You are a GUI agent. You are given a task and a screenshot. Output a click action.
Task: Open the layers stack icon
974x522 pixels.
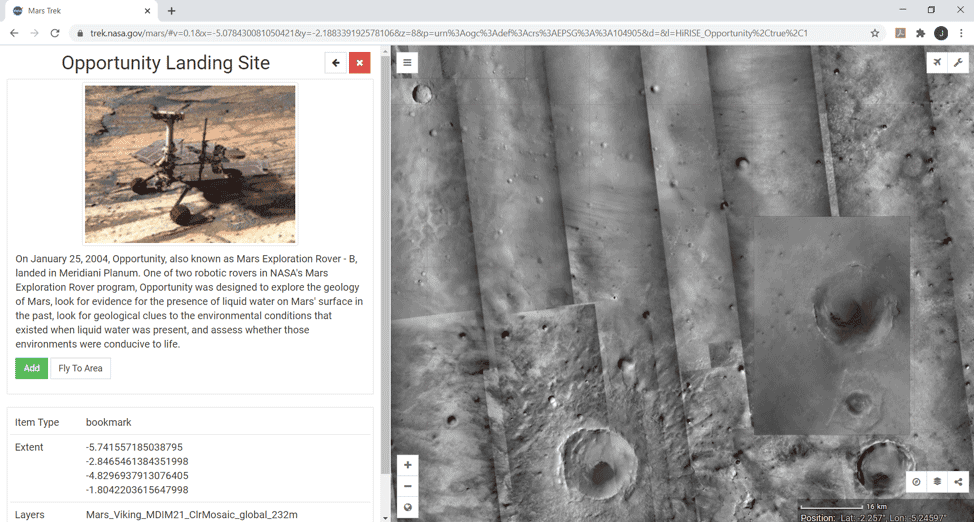click(937, 482)
